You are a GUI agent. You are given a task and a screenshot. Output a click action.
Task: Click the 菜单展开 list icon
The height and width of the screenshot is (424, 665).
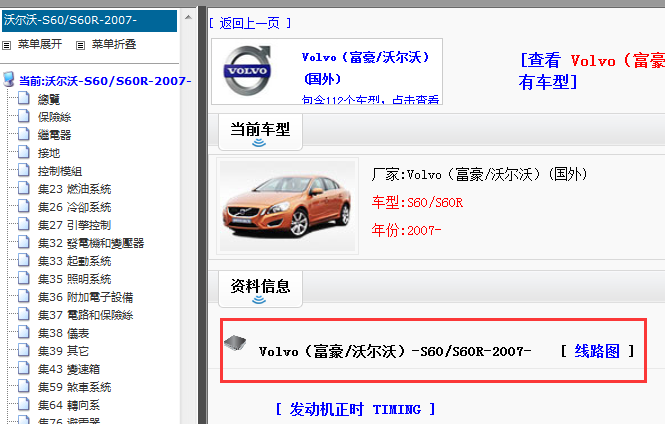(6, 45)
